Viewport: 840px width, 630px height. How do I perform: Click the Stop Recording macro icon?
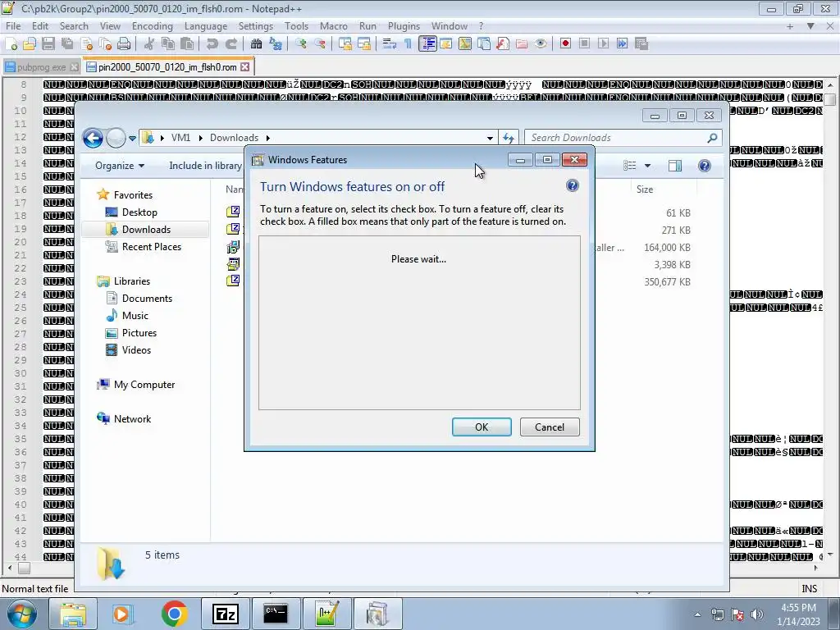[584, 44]
